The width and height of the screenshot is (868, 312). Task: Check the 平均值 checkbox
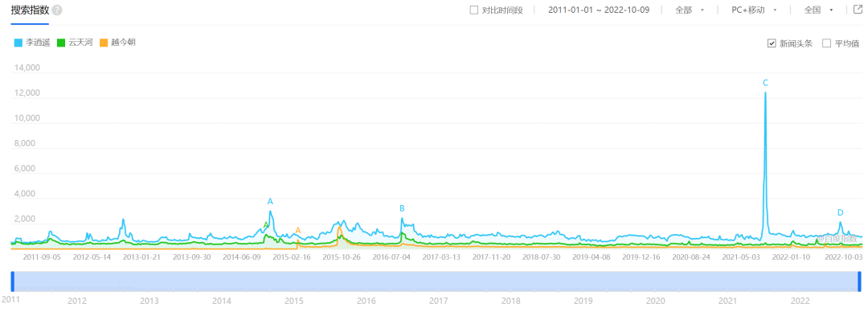tap(826, 43)
